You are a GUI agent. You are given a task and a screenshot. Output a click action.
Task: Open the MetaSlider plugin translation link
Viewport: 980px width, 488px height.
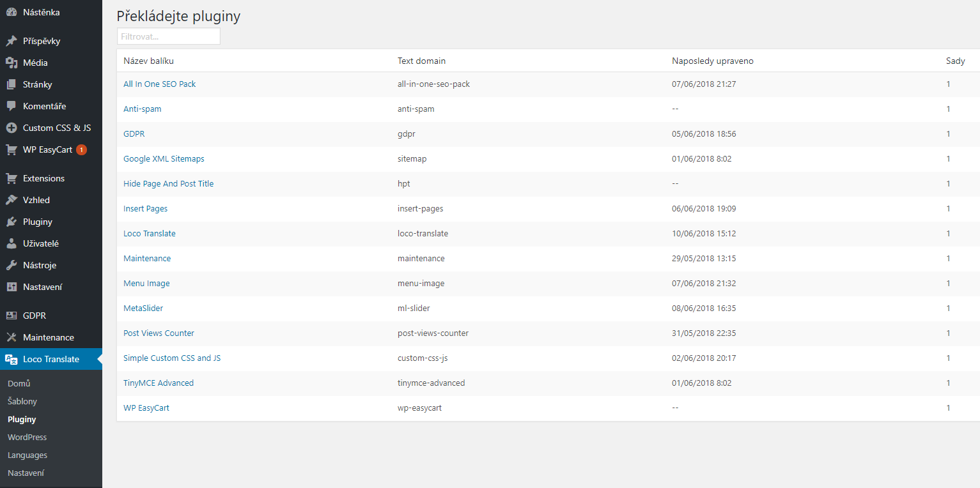pos(143,308)
